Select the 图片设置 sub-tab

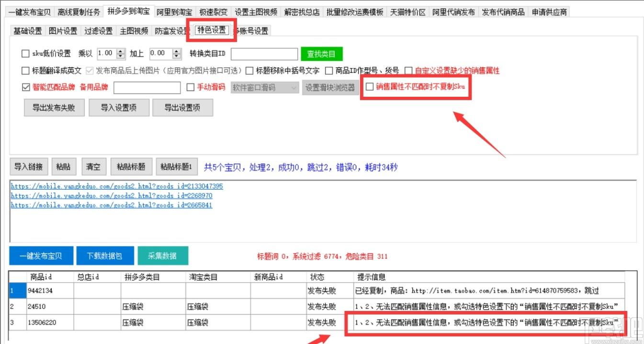(63, 31)
